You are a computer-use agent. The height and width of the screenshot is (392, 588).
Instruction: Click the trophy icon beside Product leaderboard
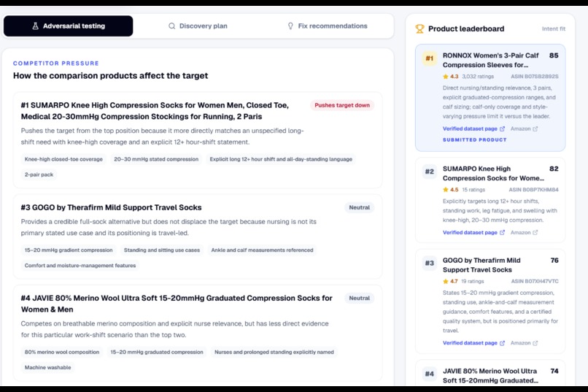(419, 29)
